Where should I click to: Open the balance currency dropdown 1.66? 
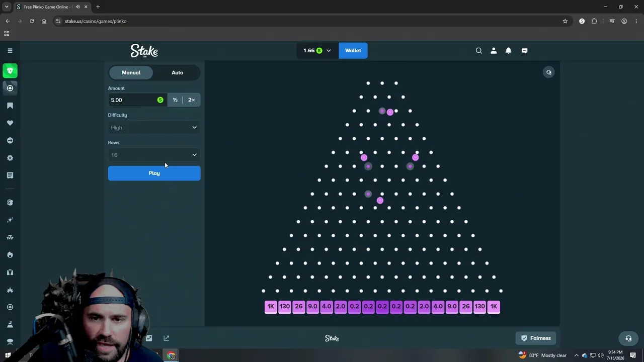pos(317,50)
